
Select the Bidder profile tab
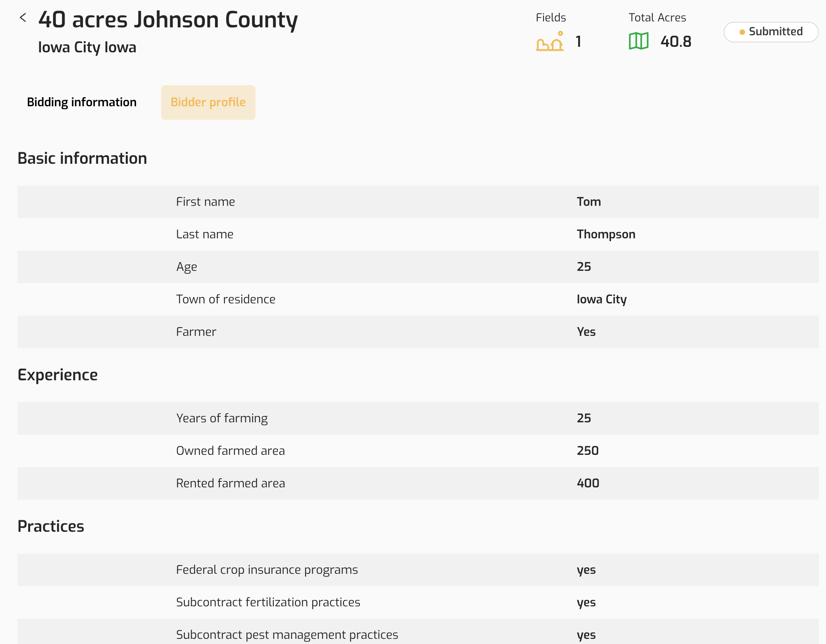click(208, 102)
